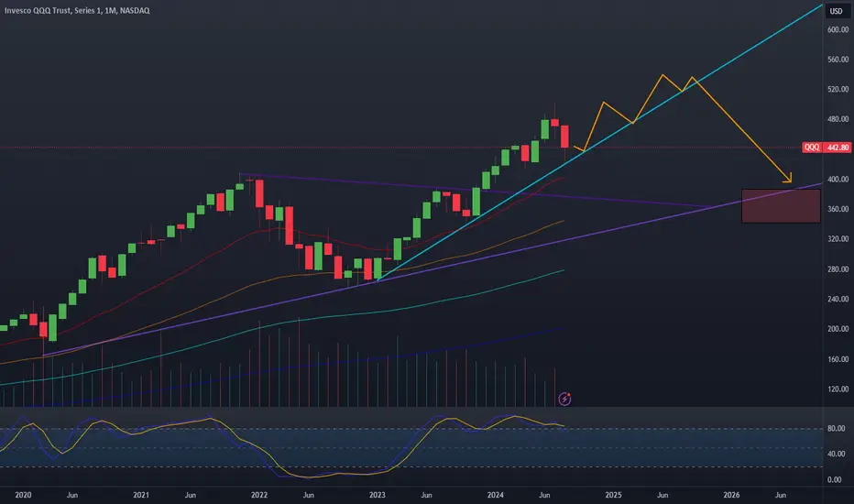Click the 400.00 price axis label
854x504 pixels.
(x=838, y=180)
